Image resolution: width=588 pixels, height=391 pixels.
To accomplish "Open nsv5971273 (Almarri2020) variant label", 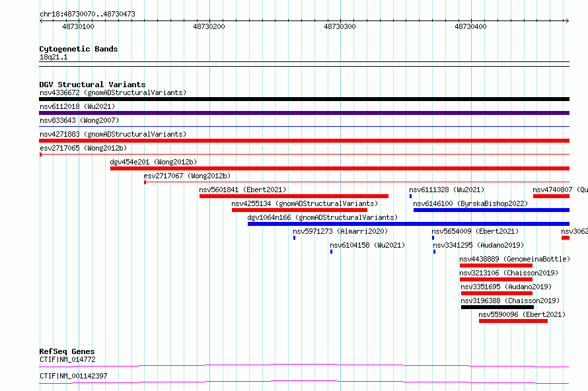I will (x=340, y=231).
